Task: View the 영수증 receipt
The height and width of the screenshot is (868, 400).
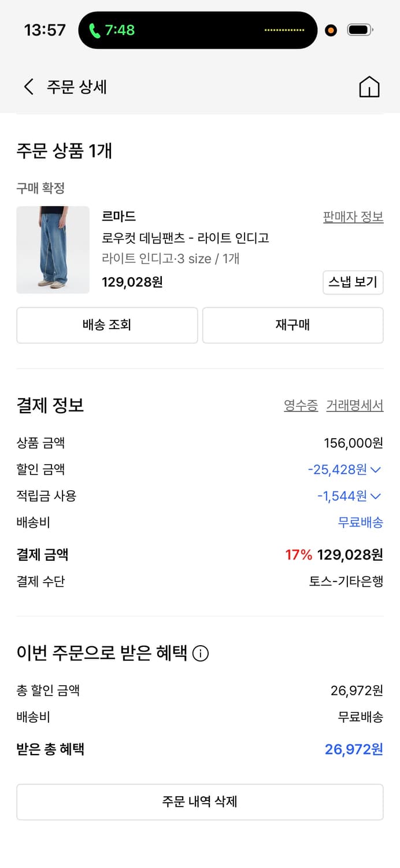Action: (301, 406)
